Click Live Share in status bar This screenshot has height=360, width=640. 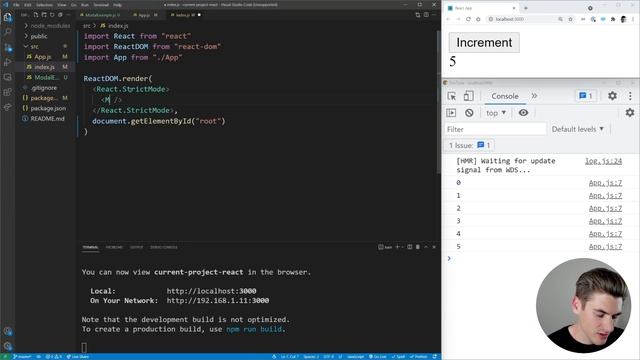pyautogui.click(x=78, y=357)
